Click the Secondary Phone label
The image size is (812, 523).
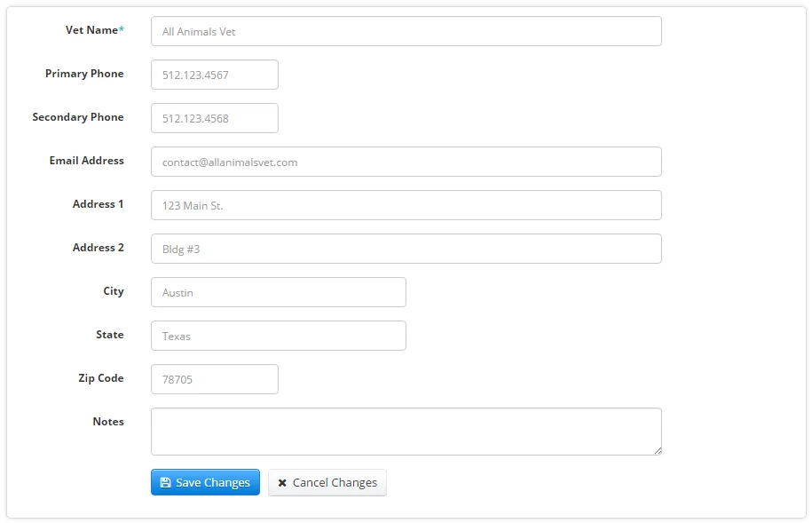coord(78,117)
